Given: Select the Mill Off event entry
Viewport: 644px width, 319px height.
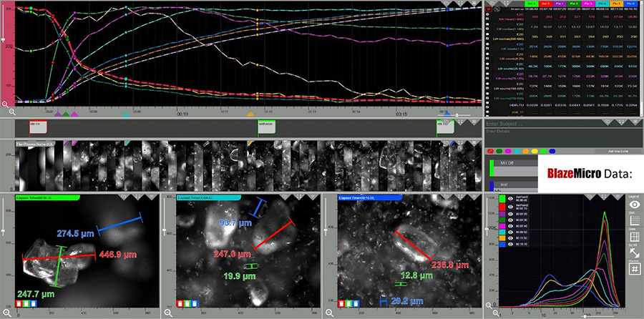Looking at the screenshot, I should [507, 164].
